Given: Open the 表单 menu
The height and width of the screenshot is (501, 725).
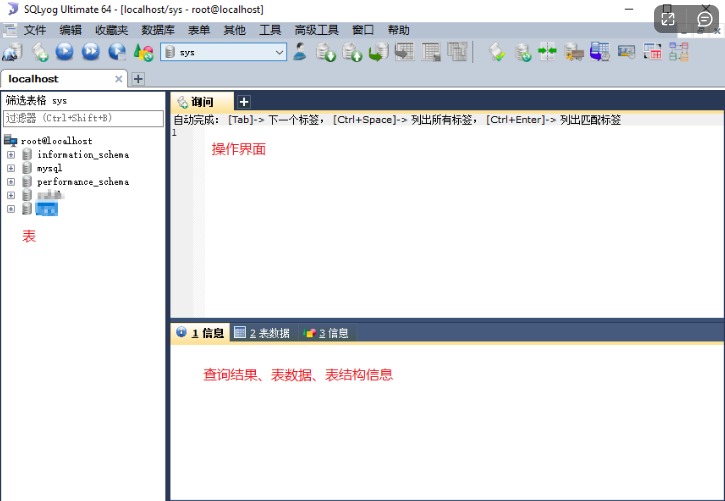Looking at the screenshot, I should pyautogui.click(x=199, y=30).
